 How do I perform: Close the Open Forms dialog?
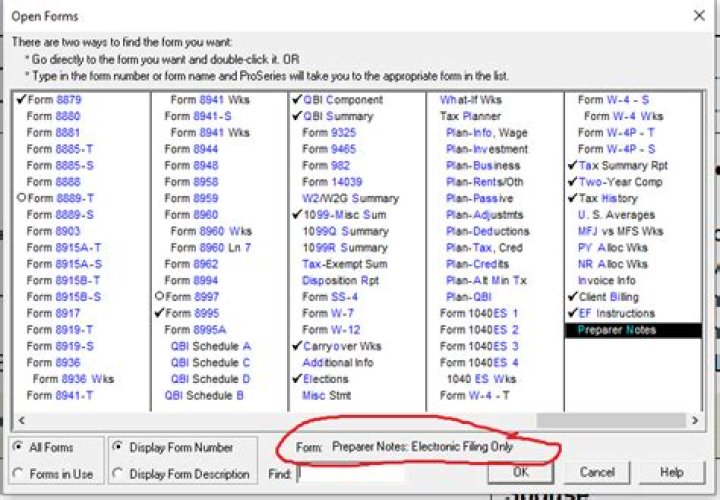click(698, 16)
